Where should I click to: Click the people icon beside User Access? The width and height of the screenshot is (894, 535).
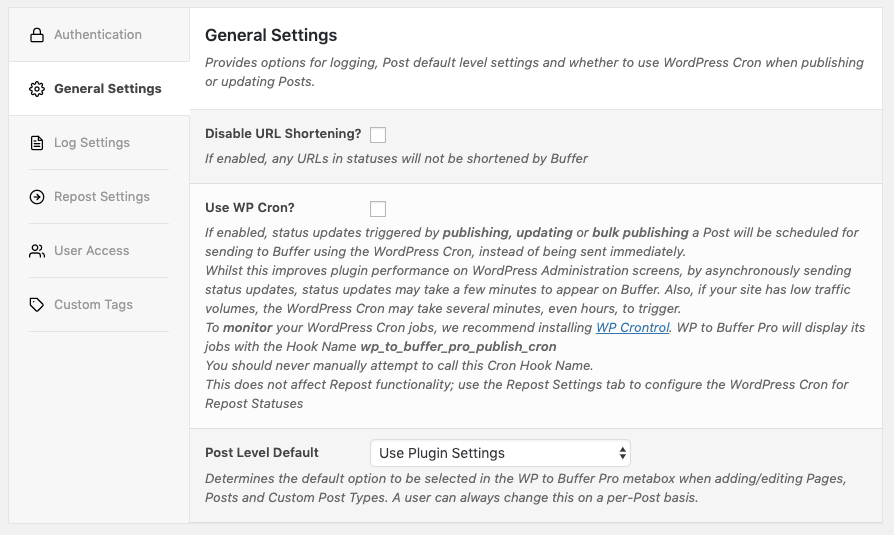click(x=37, y=251)
